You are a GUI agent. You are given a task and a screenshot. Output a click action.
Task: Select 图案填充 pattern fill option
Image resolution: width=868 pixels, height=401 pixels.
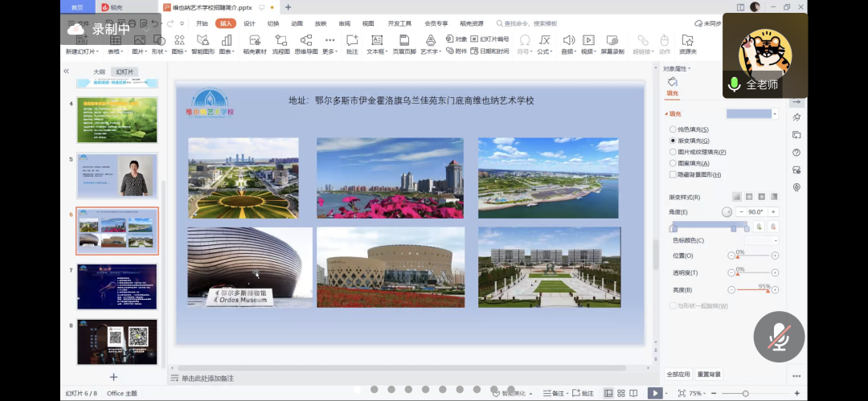coord(690,163)
